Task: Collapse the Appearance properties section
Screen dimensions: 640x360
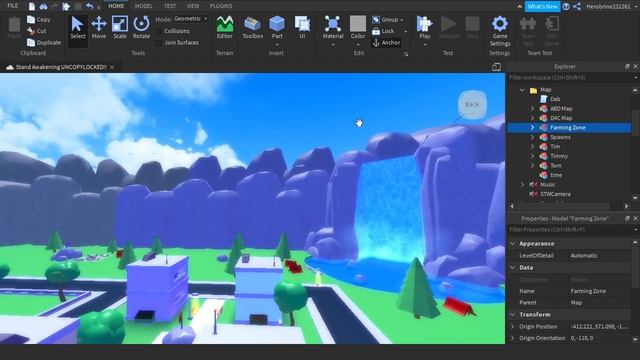Action: 513,243
